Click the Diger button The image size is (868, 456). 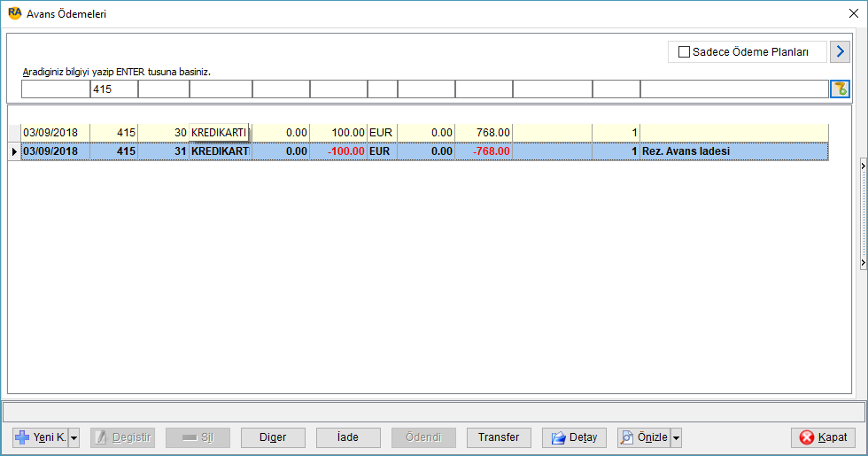(x=273, y=437)
